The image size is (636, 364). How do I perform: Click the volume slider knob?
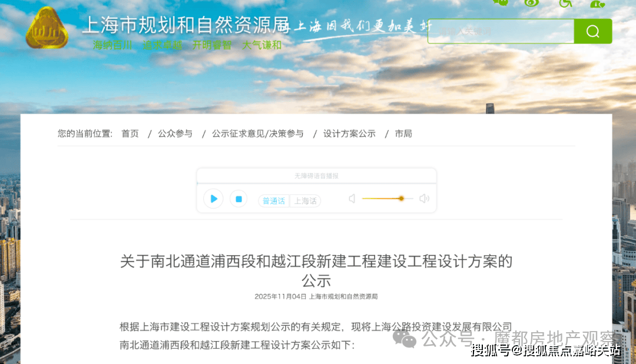point(401,198)
